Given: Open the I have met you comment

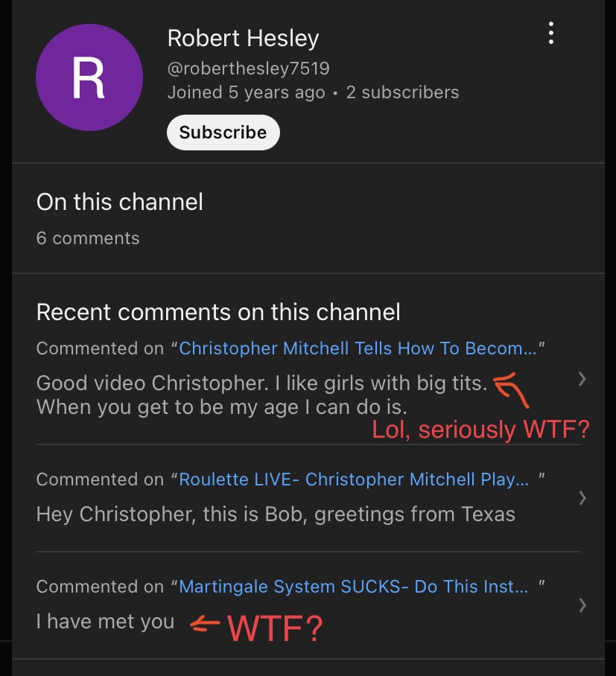Looking at the screenshot, I should pos(105,621).
